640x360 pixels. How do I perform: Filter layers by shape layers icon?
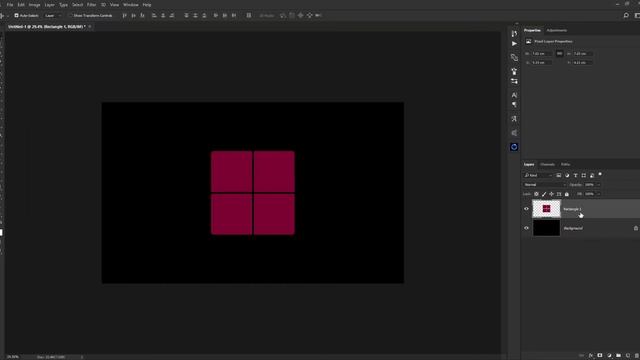584,176
